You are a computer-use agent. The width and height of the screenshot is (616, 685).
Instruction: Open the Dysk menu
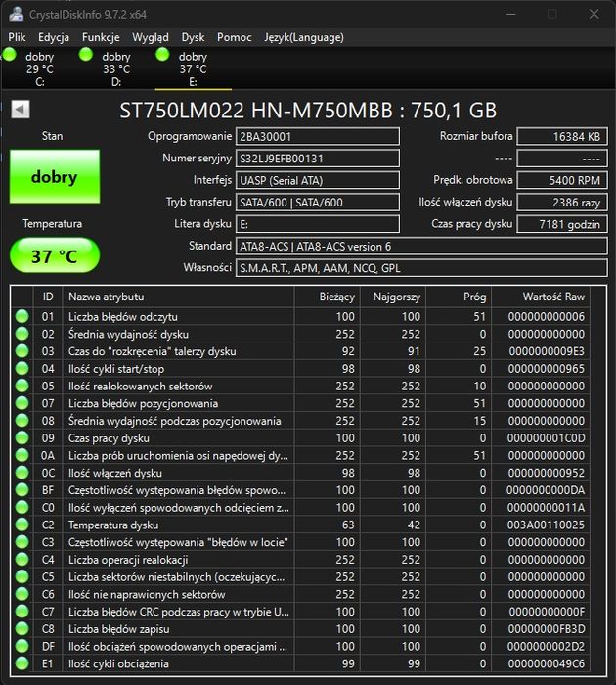pos(193,37)
